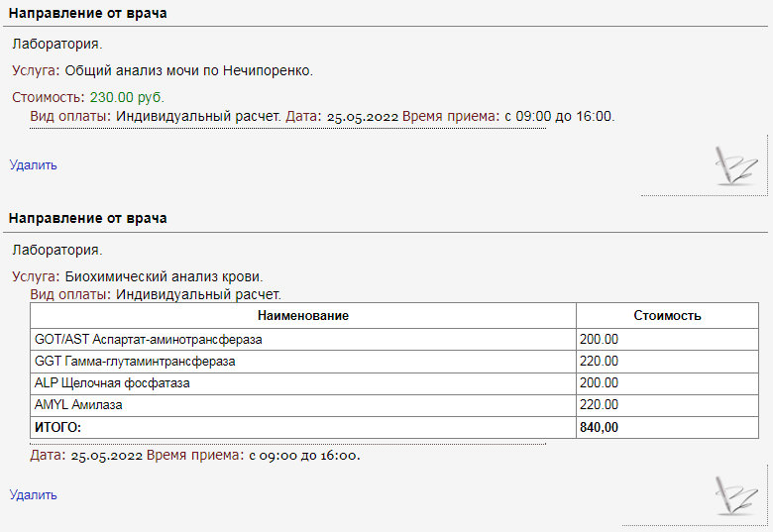Click the signature pen icon for the urine analysis referral
Image resolution: width=773 pixels, height=532 pixels.
[x=735, y=165]
